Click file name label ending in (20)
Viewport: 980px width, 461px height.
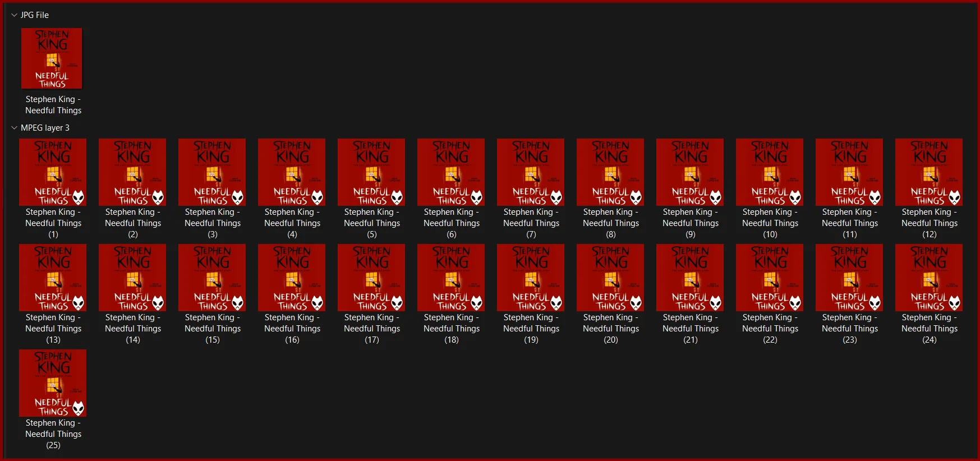[611, 329]
